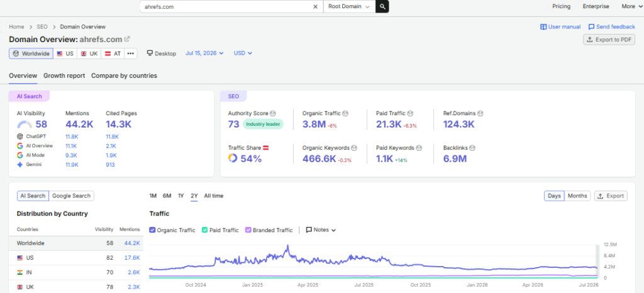Click the chart Export button

[x=611, y=196]
